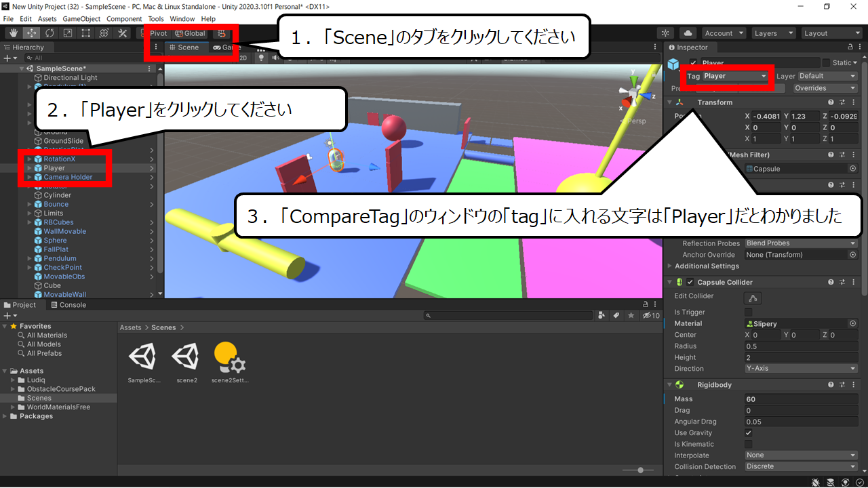Select the Scale tool in the toolbar
This screenshot has width=868, height=488.
click(x=68, y=33)
